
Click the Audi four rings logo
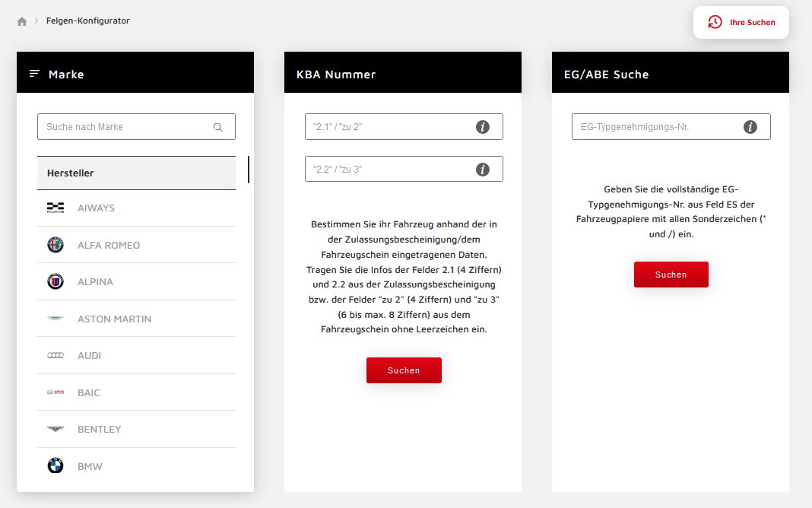point(56,355)
